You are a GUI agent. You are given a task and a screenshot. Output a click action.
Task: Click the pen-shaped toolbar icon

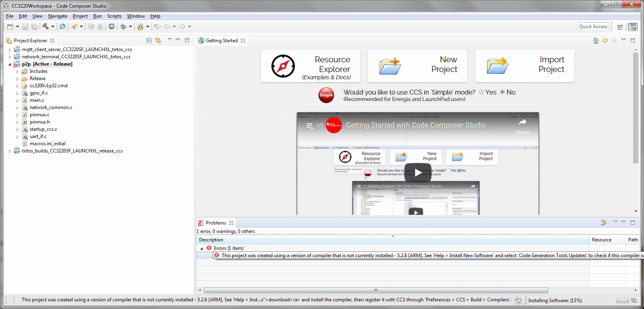point(74,27)
